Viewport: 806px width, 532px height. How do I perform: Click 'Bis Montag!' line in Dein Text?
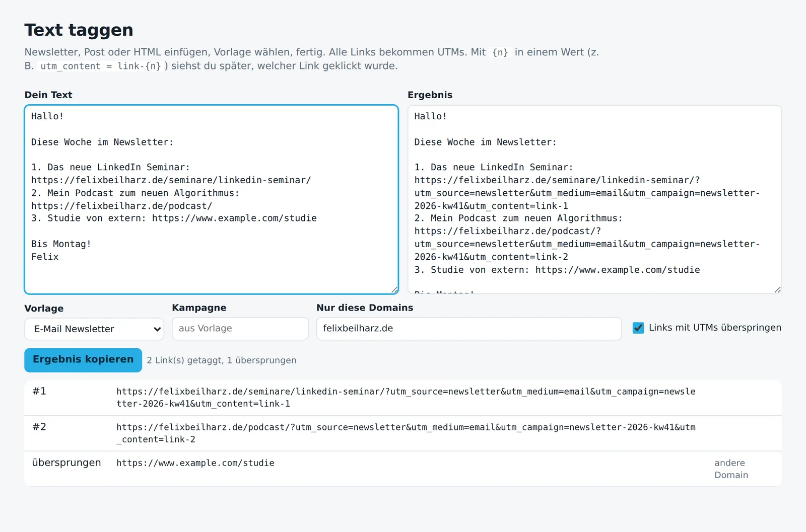pos(61,244)
